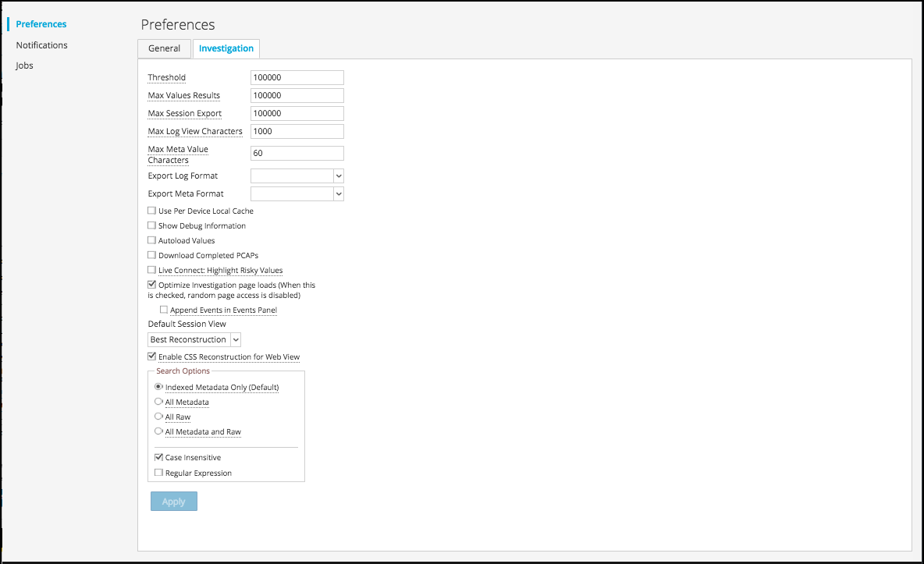Enable Download Completed PCAPs
Viewport: 924px width, 564px height.
152,255
